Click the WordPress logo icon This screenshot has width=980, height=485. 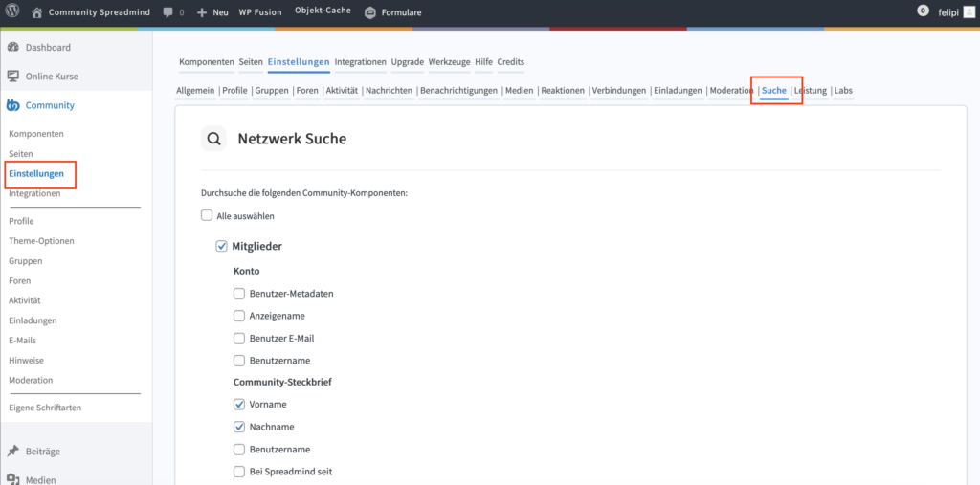(12, 12)
